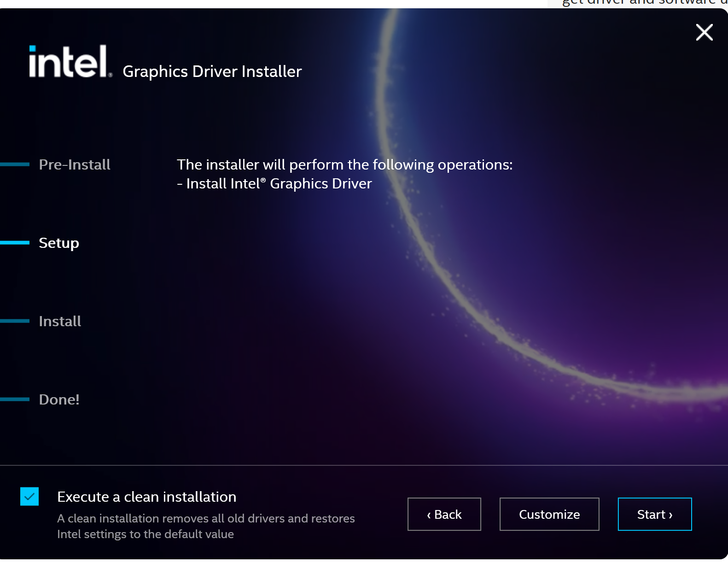
Task: Select the Setup step label
Action: [x=59, y=243]
